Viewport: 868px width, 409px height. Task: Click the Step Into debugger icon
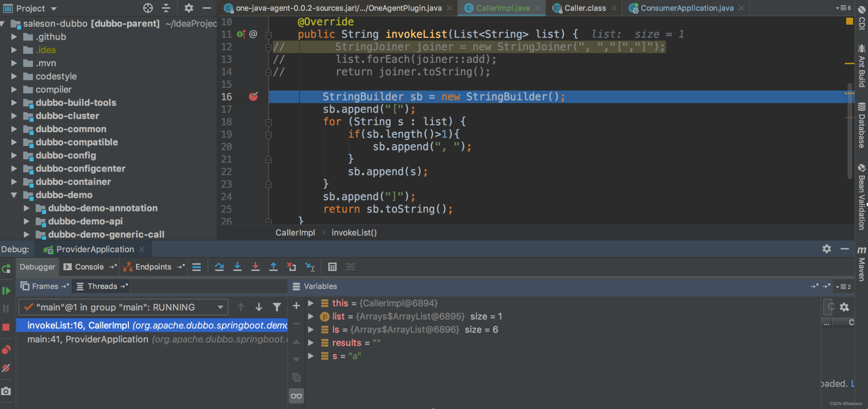point(237,267)
